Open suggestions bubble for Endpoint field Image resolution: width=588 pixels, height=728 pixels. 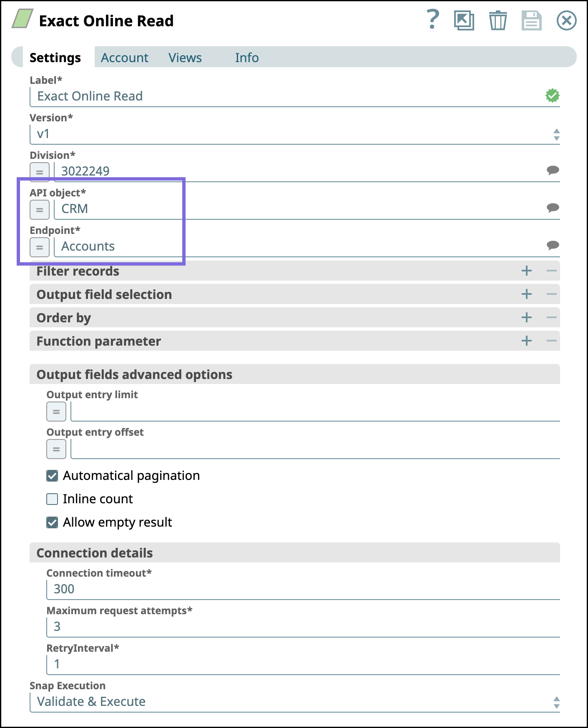pos(553,245)
